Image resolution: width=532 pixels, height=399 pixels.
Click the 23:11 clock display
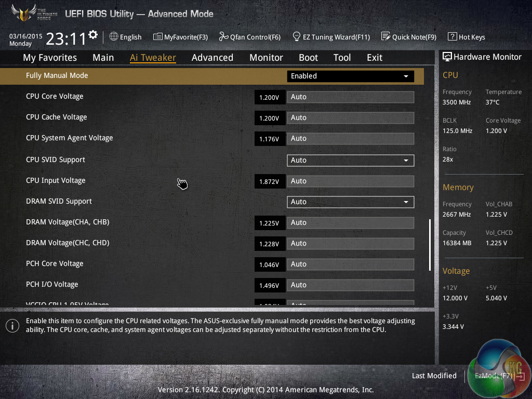click(x=66, y=38)
